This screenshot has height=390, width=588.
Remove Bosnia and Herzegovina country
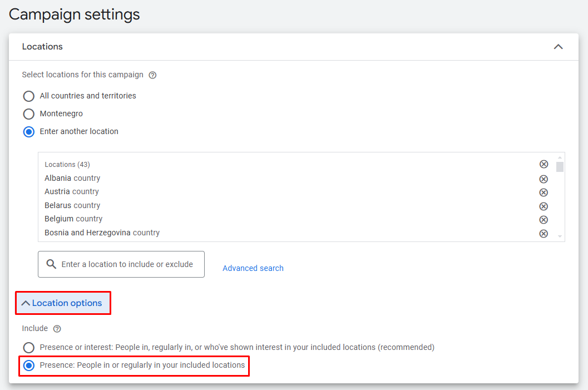pos(543,234)
